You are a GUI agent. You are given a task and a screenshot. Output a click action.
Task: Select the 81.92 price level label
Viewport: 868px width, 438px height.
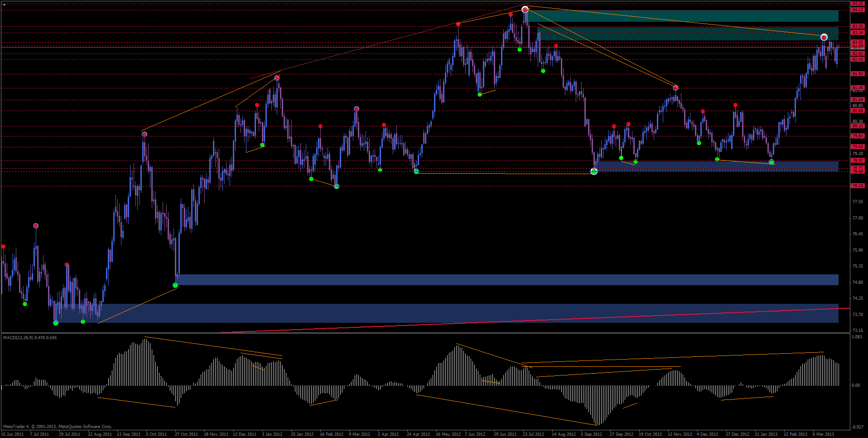(858, 73)
